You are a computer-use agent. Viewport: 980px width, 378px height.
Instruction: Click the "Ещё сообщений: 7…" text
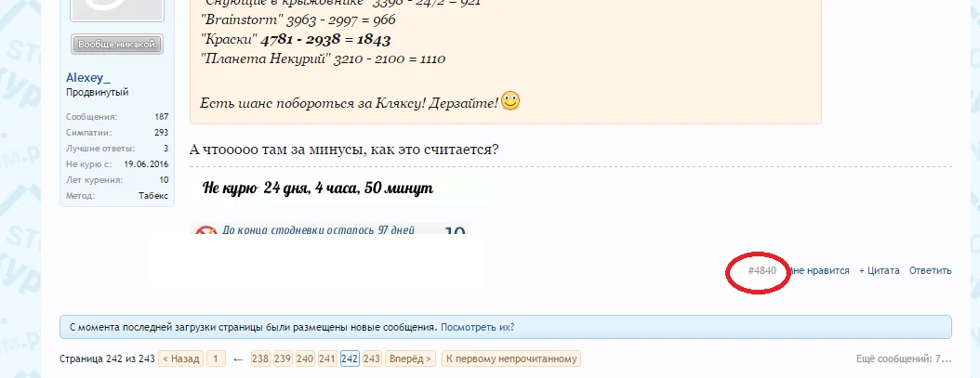[905, 359]
